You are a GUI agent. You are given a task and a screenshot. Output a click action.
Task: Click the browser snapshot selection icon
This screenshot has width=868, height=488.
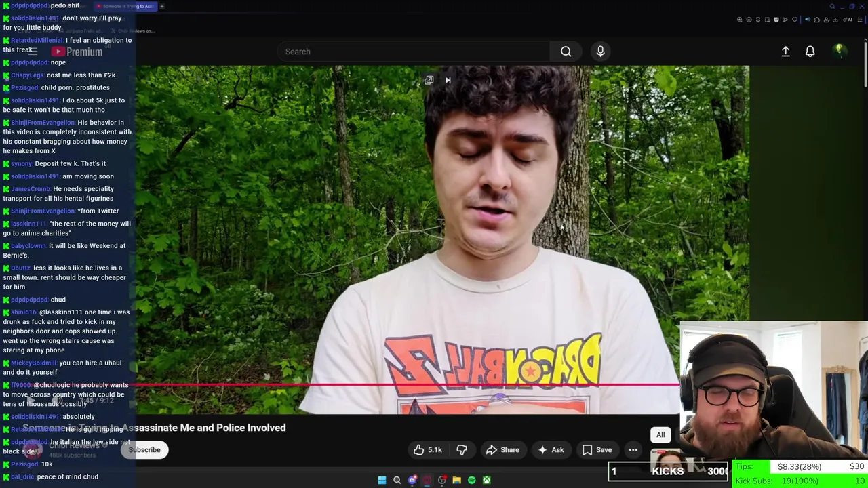coord(767,20)
